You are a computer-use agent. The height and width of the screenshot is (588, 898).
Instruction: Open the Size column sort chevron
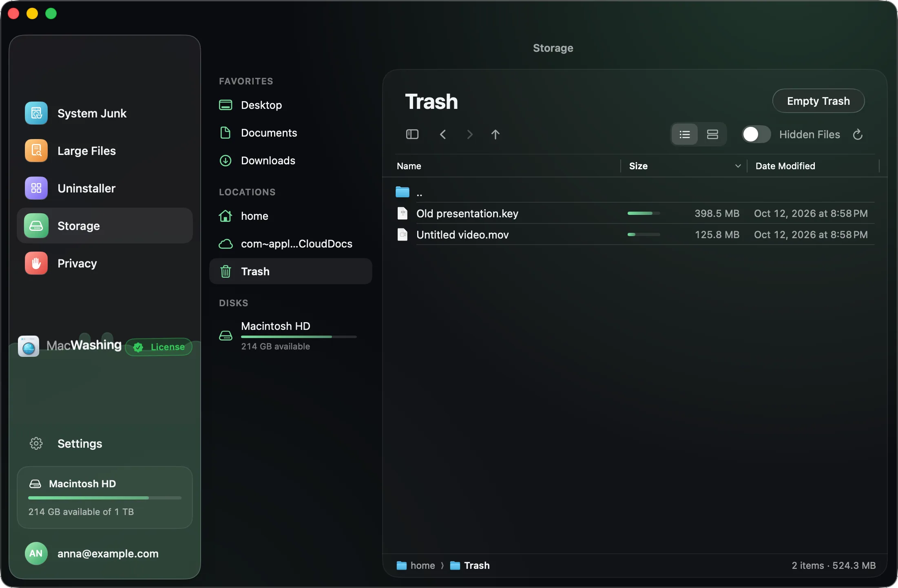pyautogui.click(x=738, y=166)
